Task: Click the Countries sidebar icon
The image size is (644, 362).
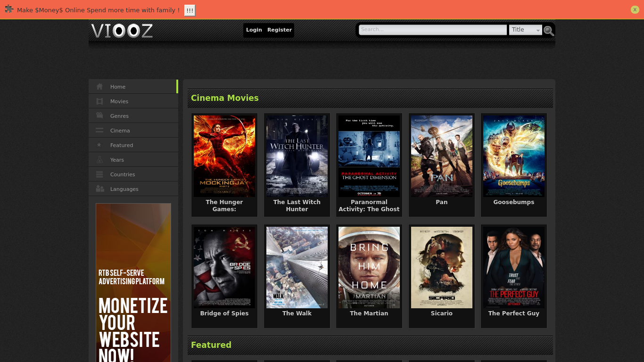Action: (99, 174)
